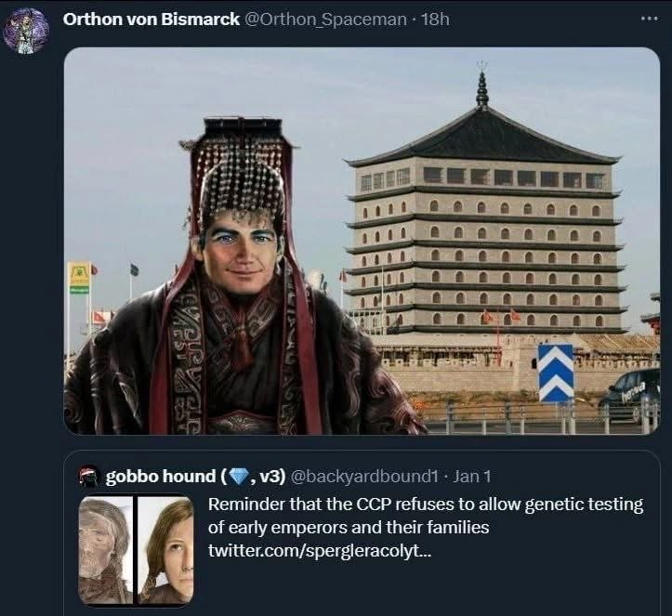This screenshot has width=672, height=616.
Task: Click the yellow-green sign at the photo's left edge
Action: pos(79,277)
